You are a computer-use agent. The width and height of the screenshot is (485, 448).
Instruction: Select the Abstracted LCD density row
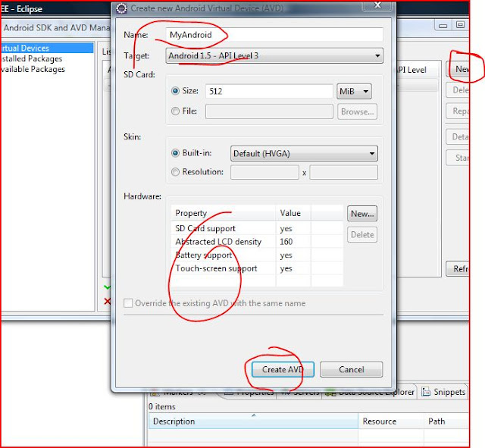[x=257, y=242]
